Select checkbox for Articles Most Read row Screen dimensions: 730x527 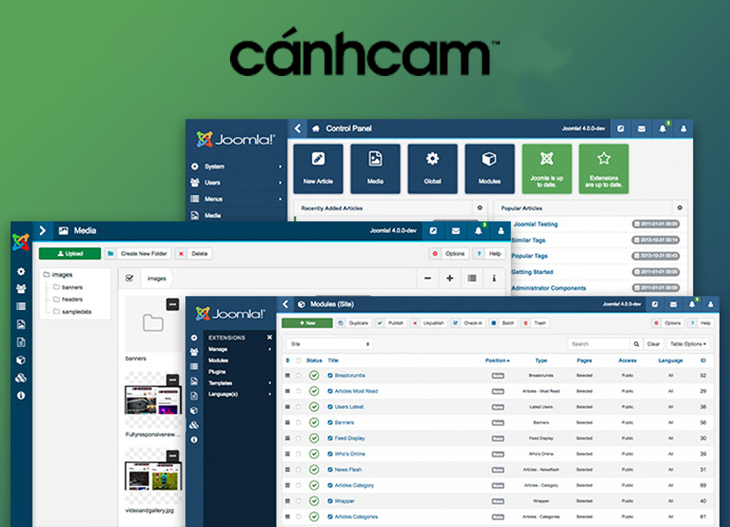pos(298,391)
